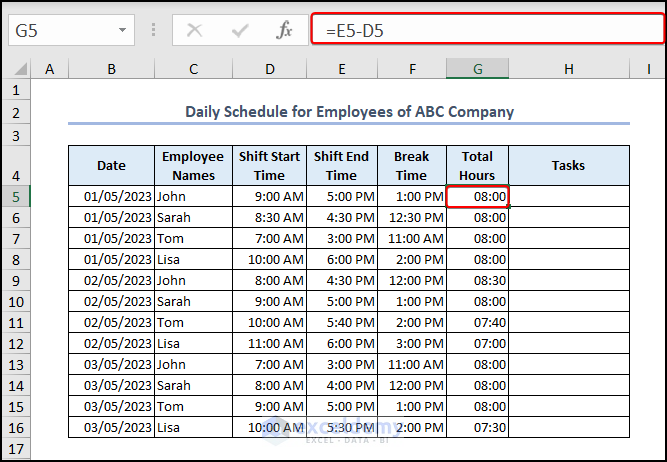Select column G header
The height and width of the screenshot is (462, 667).
[x=477, y=69]
